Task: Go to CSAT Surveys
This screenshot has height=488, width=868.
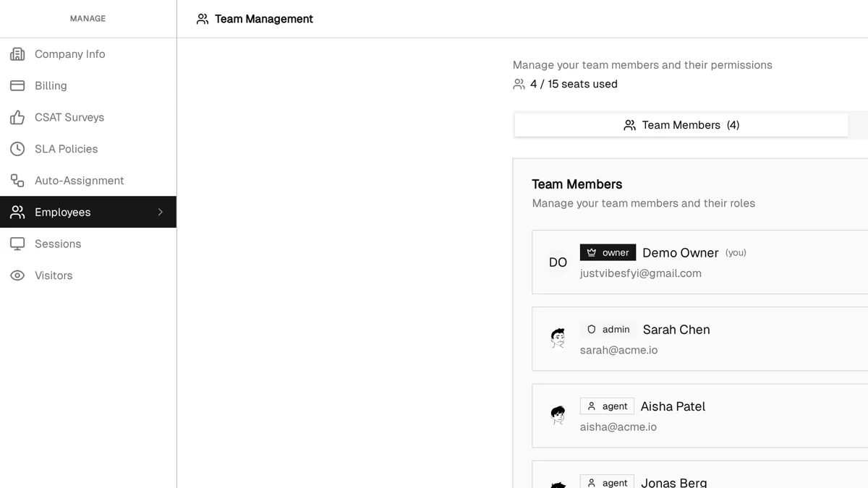Action: click(x=88, y=117)
